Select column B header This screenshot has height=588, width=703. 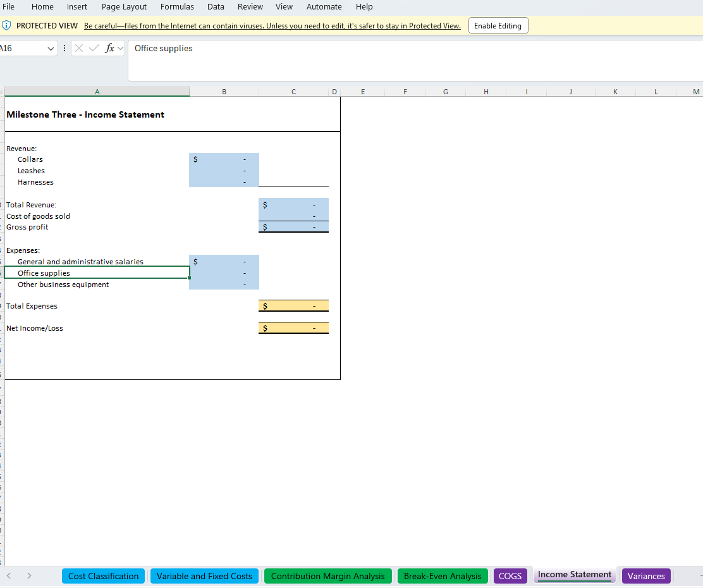click(x=224, y=92)
